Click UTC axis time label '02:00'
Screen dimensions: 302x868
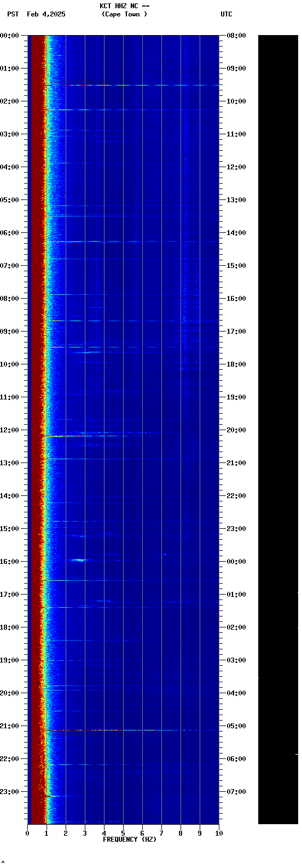click(236, 627)
